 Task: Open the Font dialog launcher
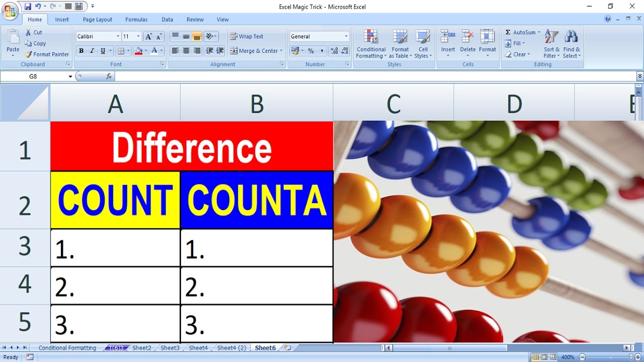point(162,64)
